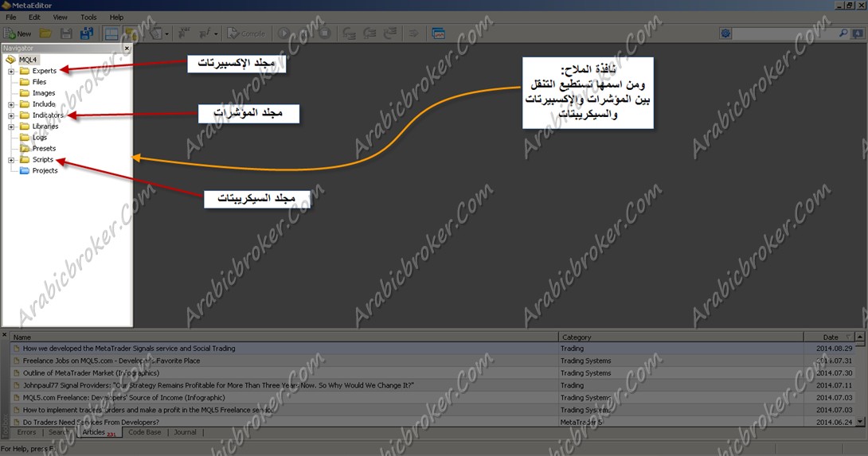The image size is (868, 456).
Task: Click articles list scroll-down arrow
Action: [x=860, y=422]
